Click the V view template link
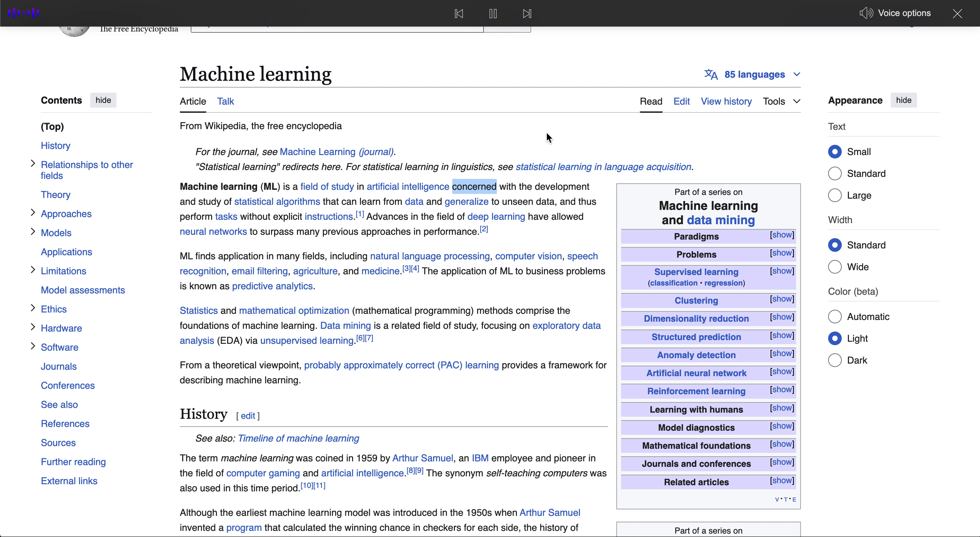 pyautogui.click(x=777, y=500)
